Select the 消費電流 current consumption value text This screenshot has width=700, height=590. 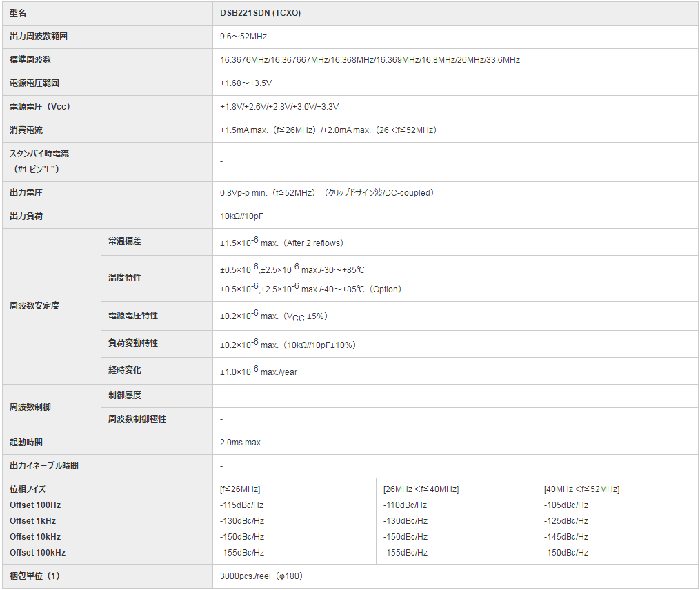(328, 130)
